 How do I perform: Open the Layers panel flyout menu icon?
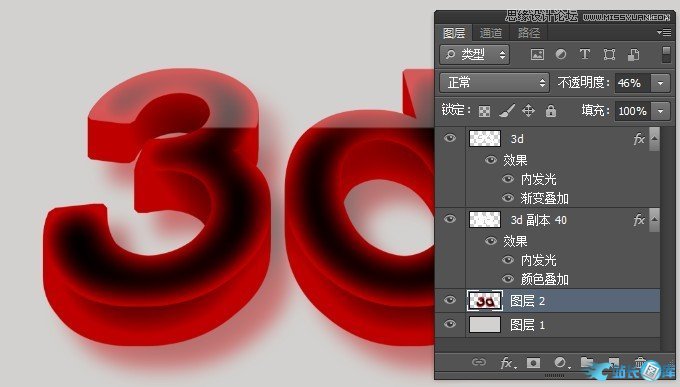664,32
